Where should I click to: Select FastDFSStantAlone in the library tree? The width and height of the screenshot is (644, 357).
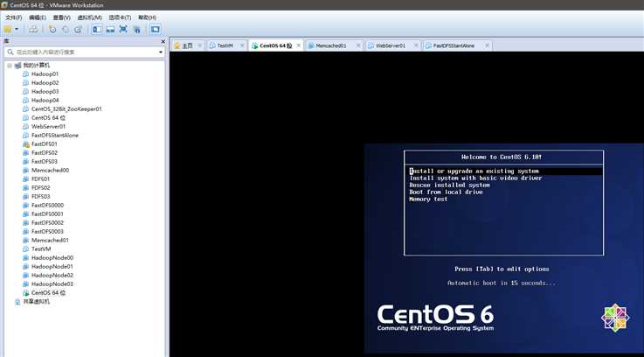click(55, 136)
